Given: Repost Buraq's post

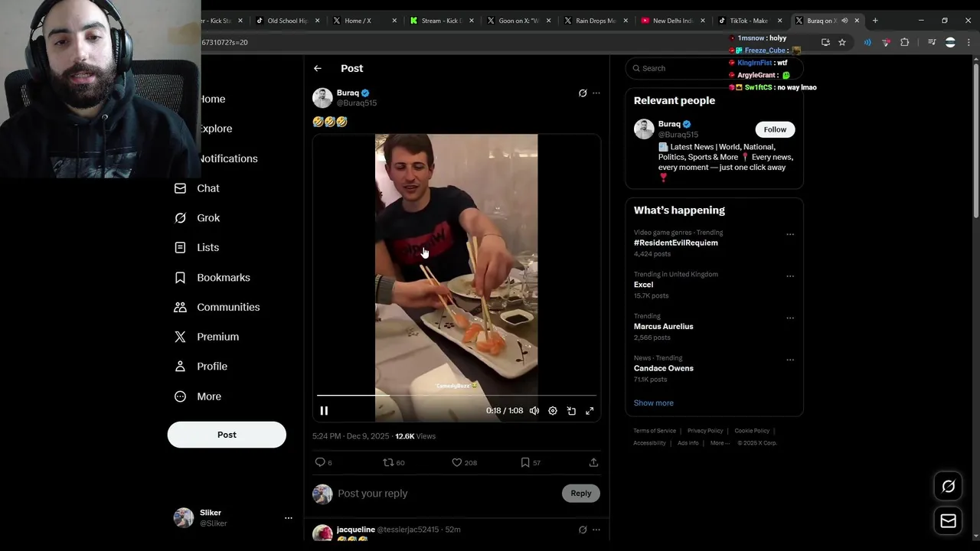Looking at the screenshot, I should pos(388,462).
